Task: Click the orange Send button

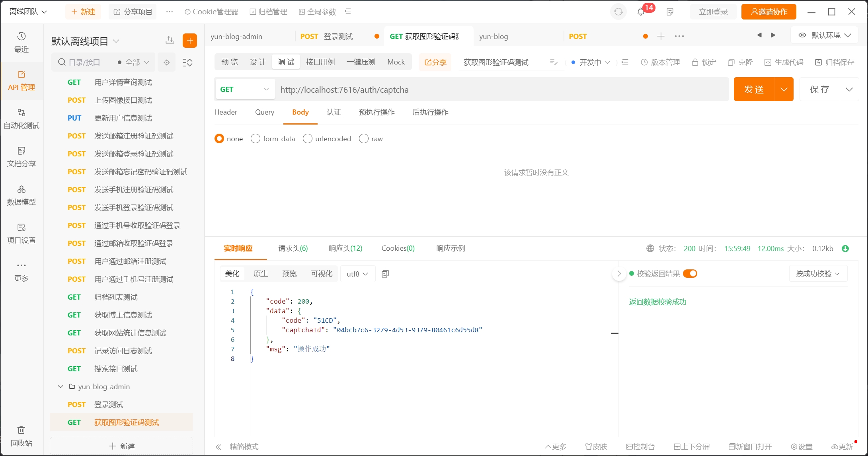Action: coord(754,90)
